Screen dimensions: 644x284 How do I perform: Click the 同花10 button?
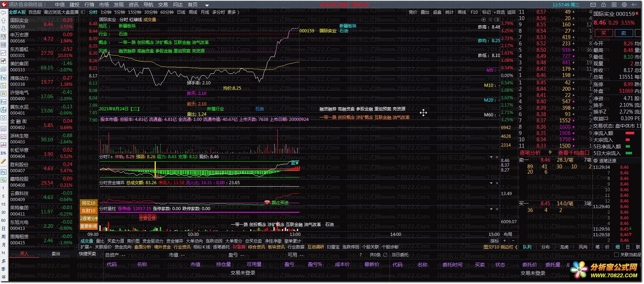coord(89,203)
